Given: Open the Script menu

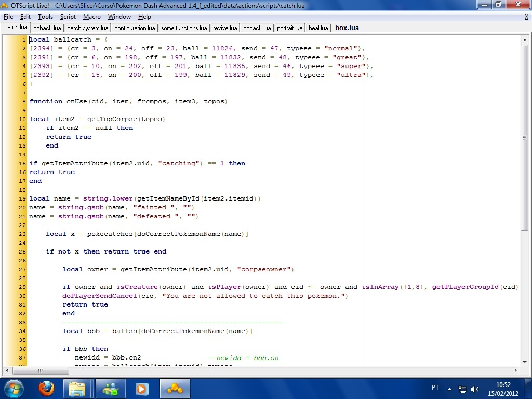Looking at the screenshot, I should coord(68,17).
